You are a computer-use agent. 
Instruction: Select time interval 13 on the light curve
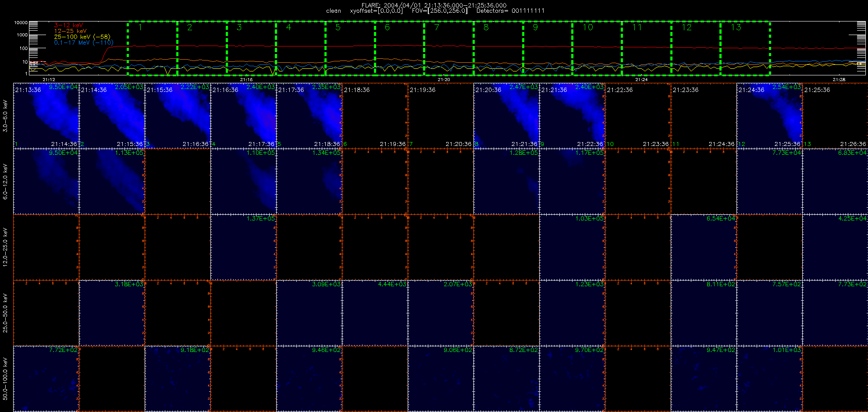coord(745,48)
